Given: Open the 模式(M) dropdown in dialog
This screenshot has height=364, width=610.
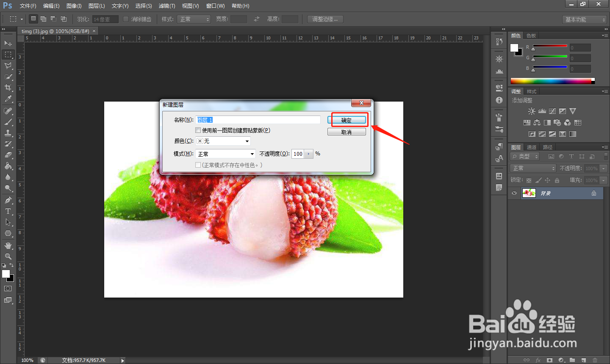Looking at the screenshot, I should click(226, 154).
